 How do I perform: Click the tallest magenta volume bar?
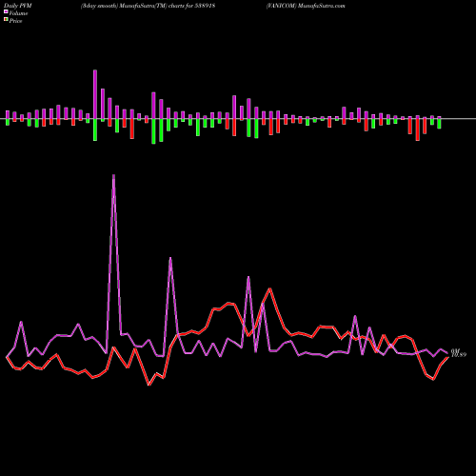(x=95, y=94)
